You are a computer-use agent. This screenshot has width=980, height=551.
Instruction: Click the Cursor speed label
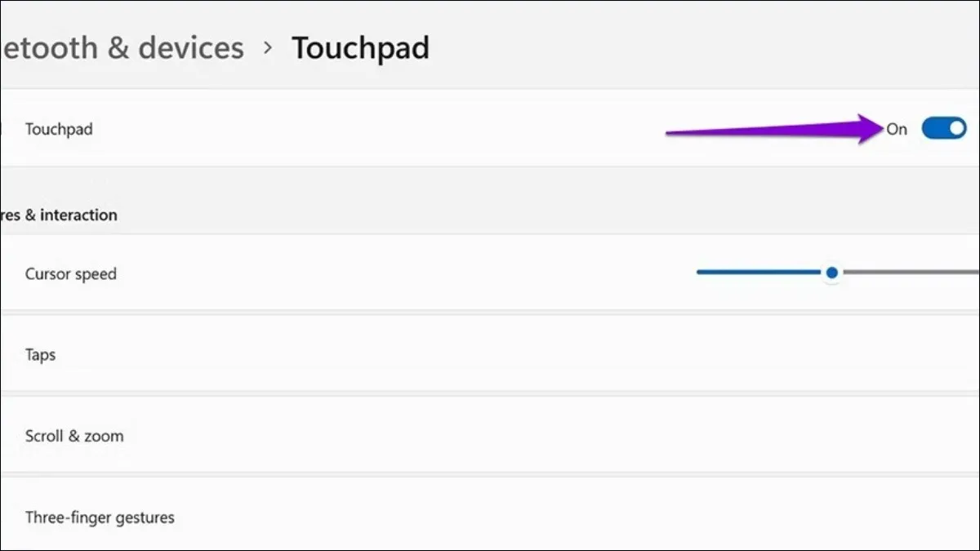[71, 273]
